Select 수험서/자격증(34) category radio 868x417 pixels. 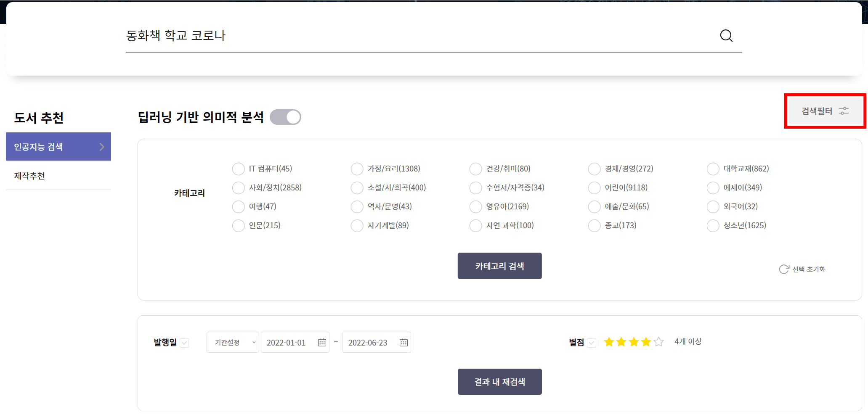[x=476, y=188]
